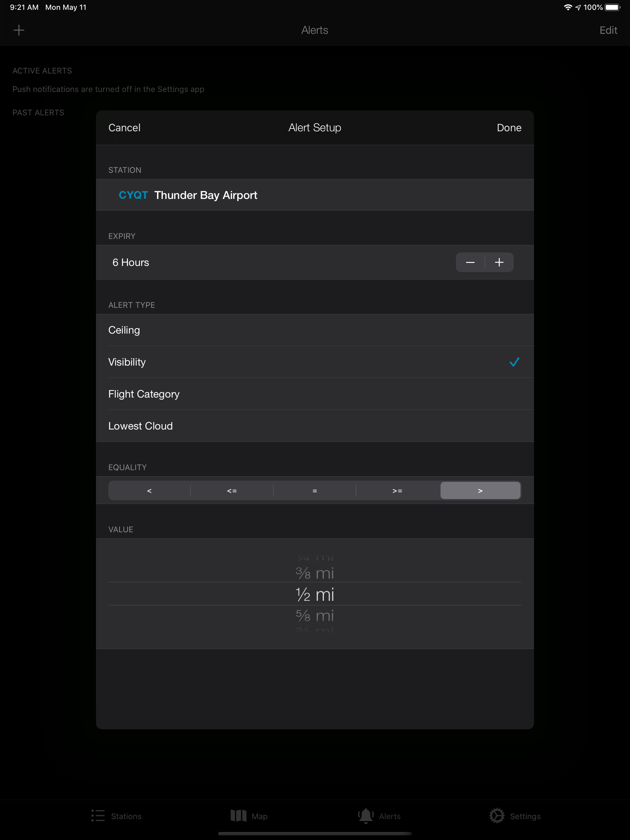630x840 pixels.
Task: Tap the push notifications turned off message
Action: pos(108,89)
